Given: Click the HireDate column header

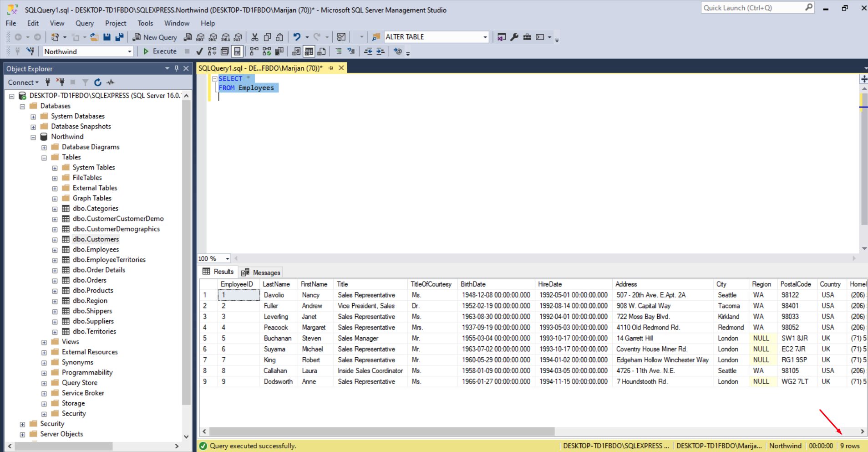Looking at the screenshot, I should [574, 284].
